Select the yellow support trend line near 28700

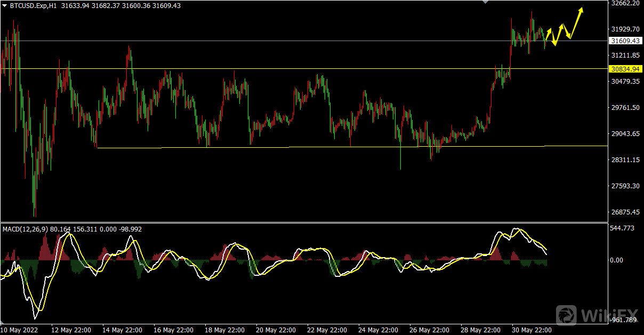point(352,147)
